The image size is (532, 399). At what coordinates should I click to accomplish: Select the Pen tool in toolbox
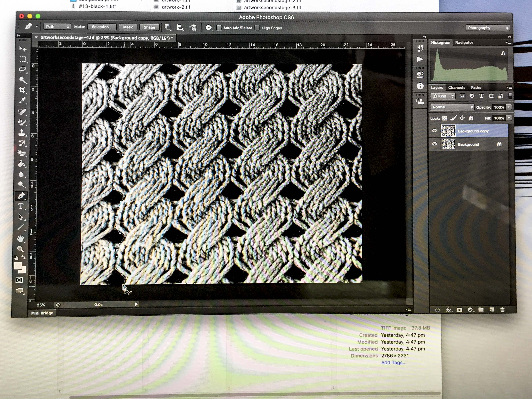(21, 196)
